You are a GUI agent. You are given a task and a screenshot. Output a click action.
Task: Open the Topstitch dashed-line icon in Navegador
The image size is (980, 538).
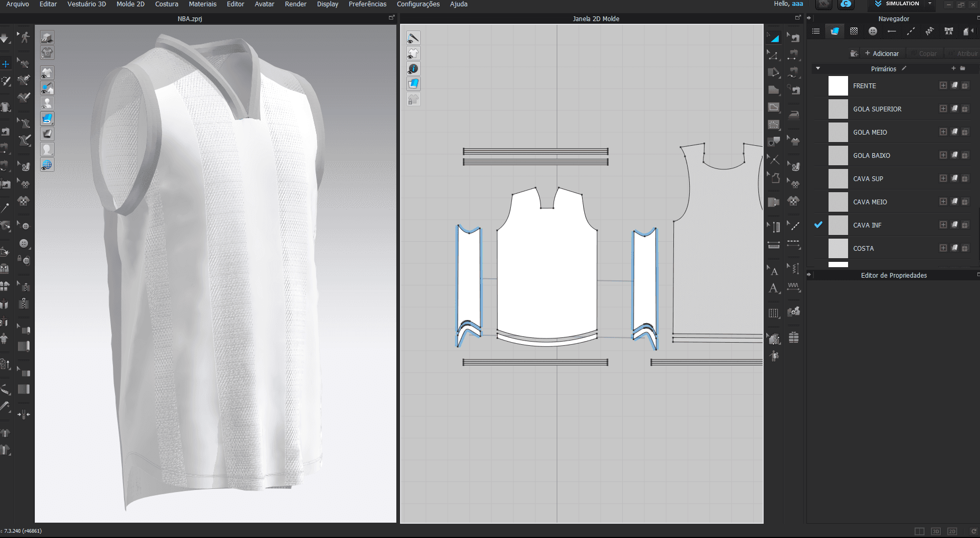pos(911,31)
